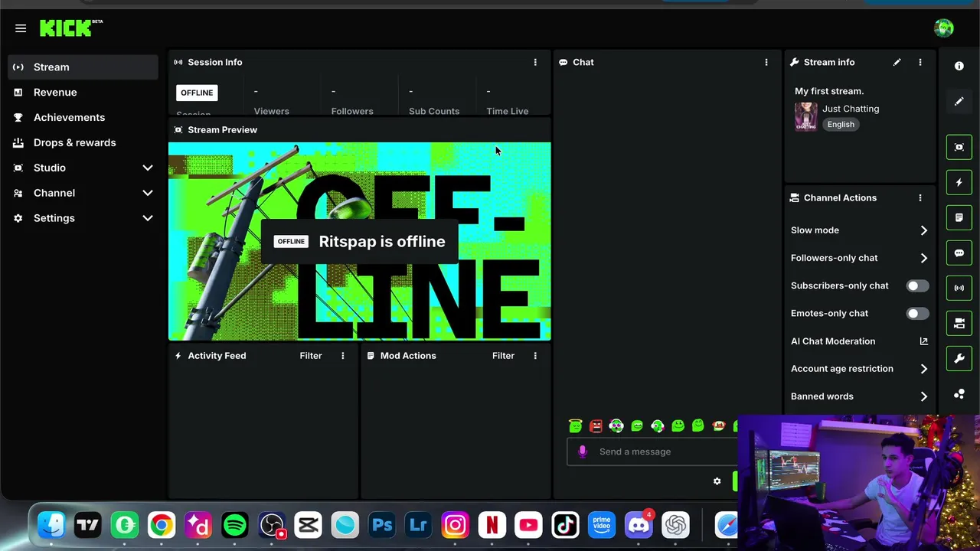Toggle Subscribers-only chat switch

click(x=917, y=285)
